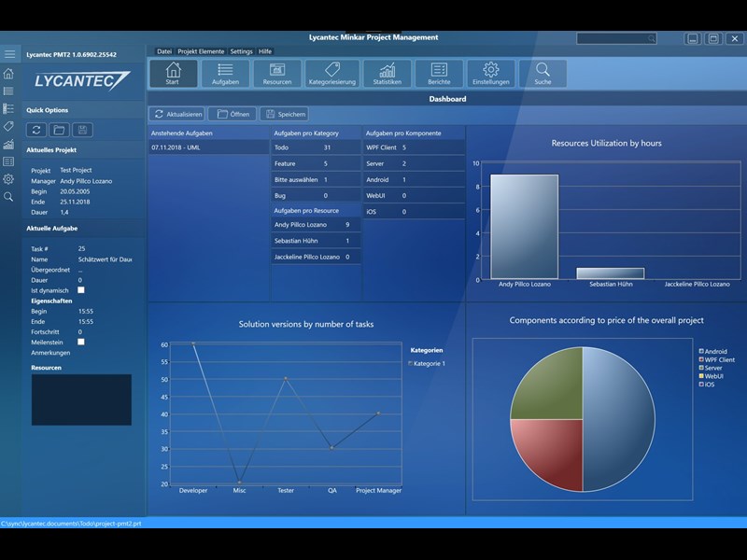The image size is (747, 560).
Task: Click the tall Andy Pillco Lozano bar
Action: point(525,227)
